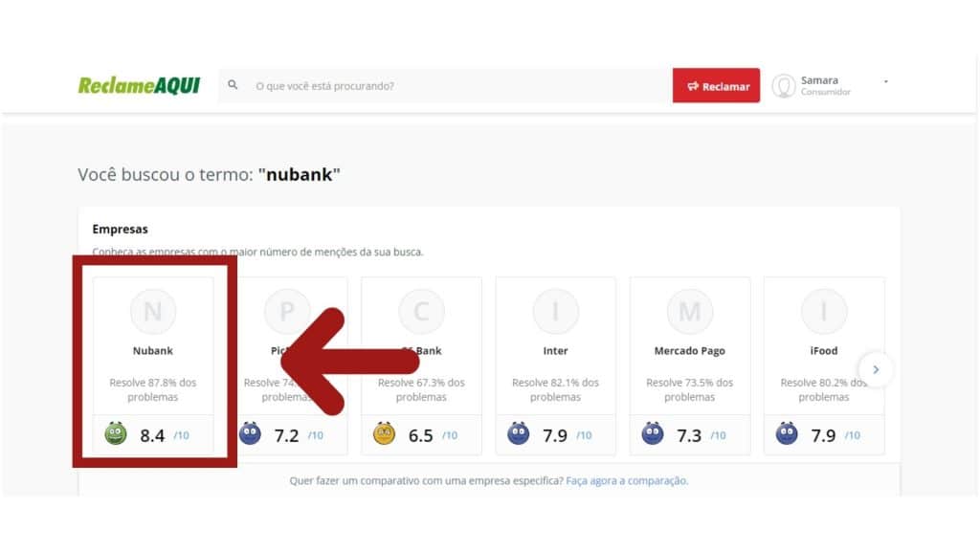The width and height of the screenshot is (980, 551).
Task: Select the 8.4 rating score of Nubank
Action: (152, 435)
